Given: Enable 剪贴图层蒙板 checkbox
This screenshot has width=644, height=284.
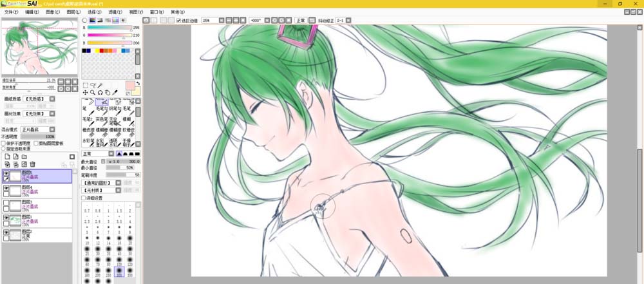Looking at the screenshot, I should click(x=35, y=144).
